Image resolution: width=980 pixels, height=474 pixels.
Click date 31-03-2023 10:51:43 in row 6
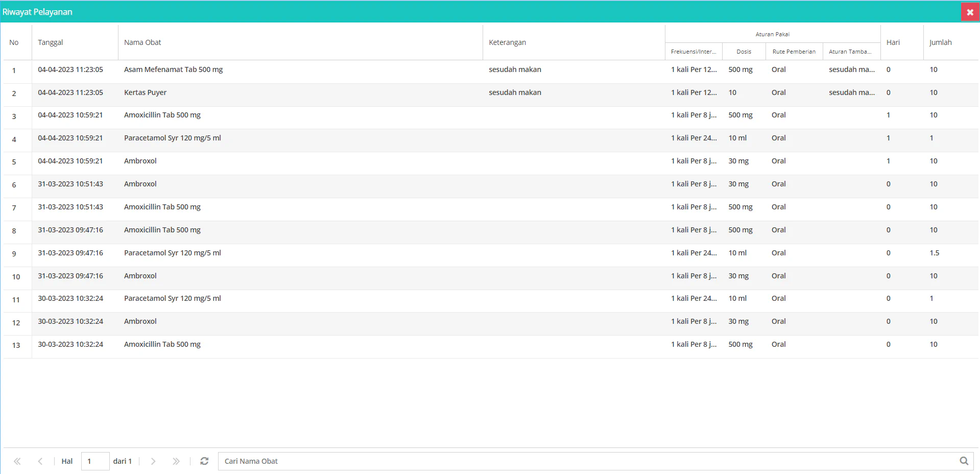pyautogui.click(x=70, y=184)
